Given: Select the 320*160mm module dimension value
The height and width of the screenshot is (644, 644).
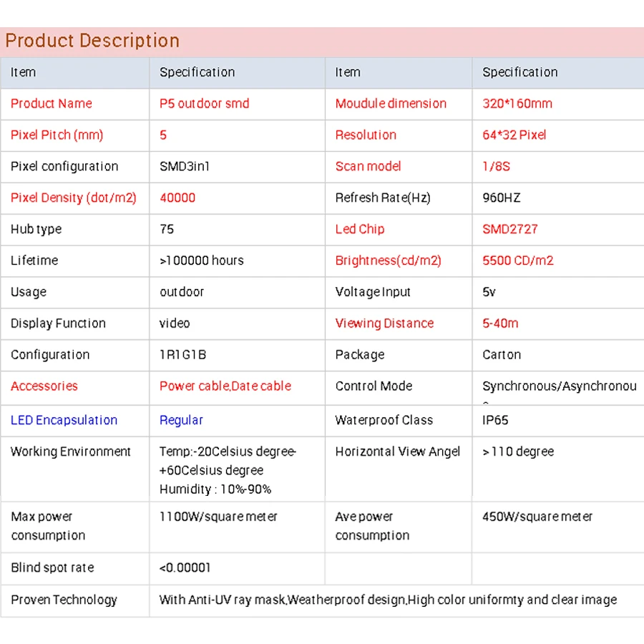Looking at the screenshot, I should 517,104.
